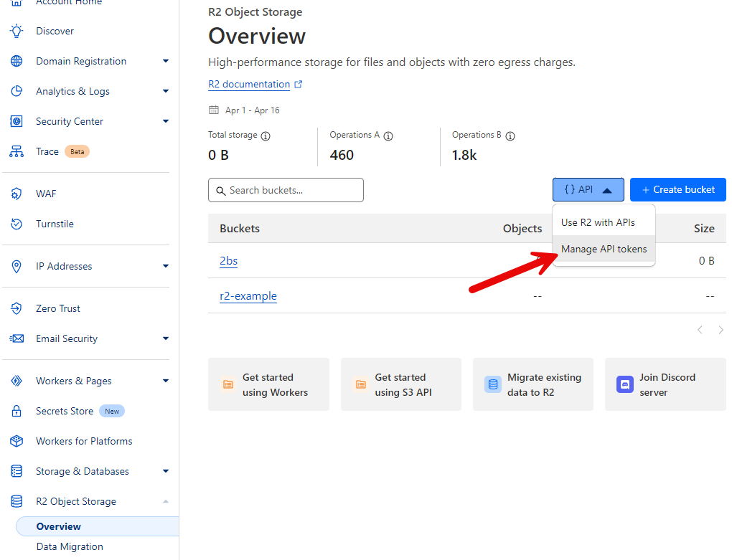Click the IP Addresses pin icon
The height and width of the screenshot is (560, 732).
17,266
